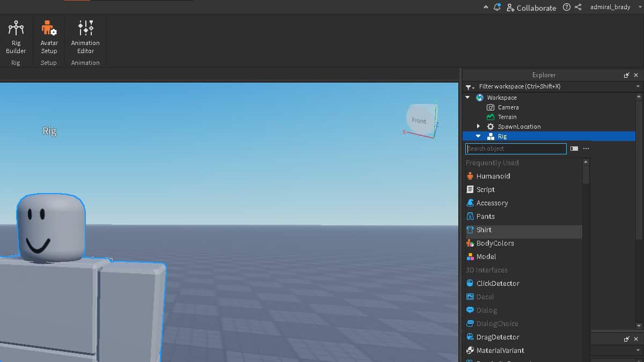Toggle the insert preview mode beside search box
The image size is (644, 362).
[x=574, y=148]
